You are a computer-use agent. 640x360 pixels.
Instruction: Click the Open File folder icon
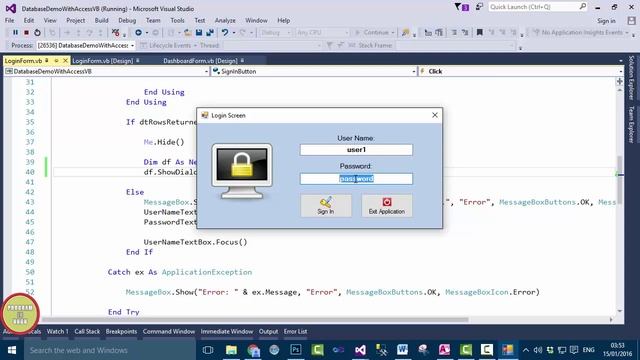click(187, 33)
